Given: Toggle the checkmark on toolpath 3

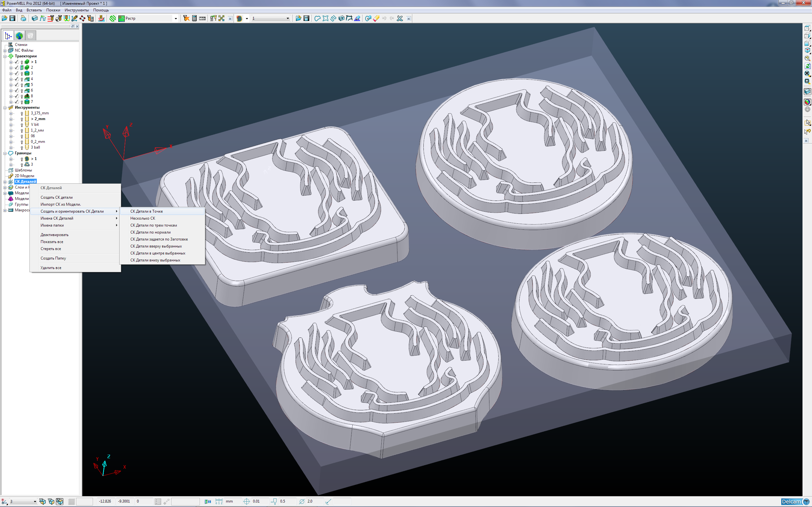Looking at the screenshot, I should pos(17,73).
